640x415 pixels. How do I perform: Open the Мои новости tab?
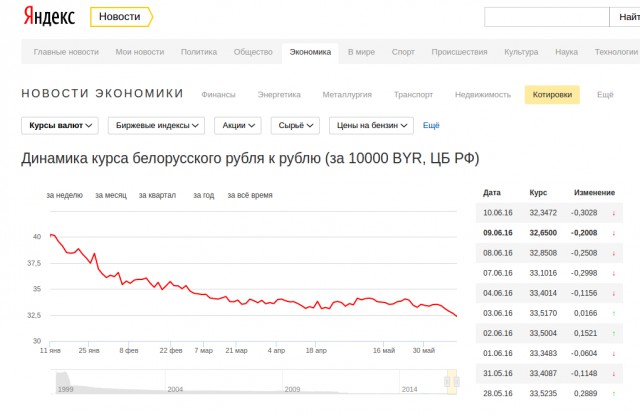point(140,52)
